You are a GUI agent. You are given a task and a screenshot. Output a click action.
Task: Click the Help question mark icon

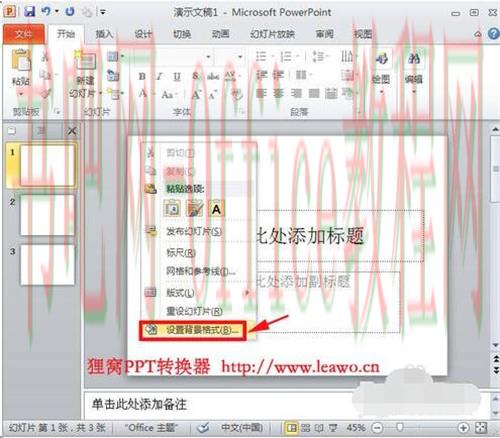tap(493, 34)
